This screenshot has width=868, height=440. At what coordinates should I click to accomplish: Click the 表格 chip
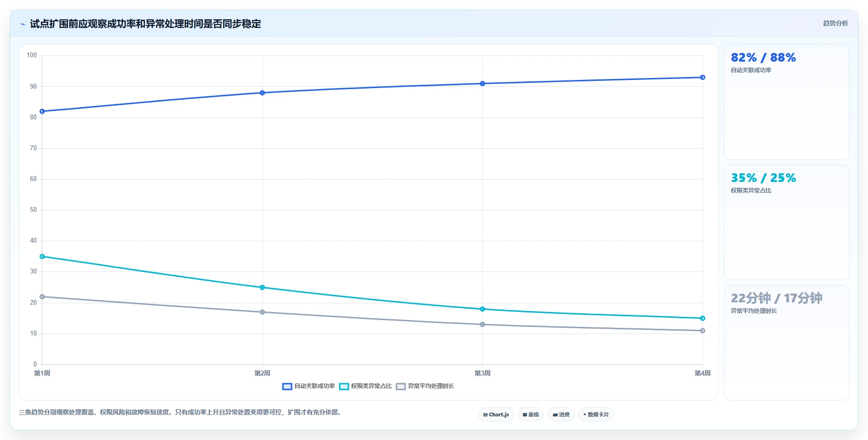tap(531, 414)
